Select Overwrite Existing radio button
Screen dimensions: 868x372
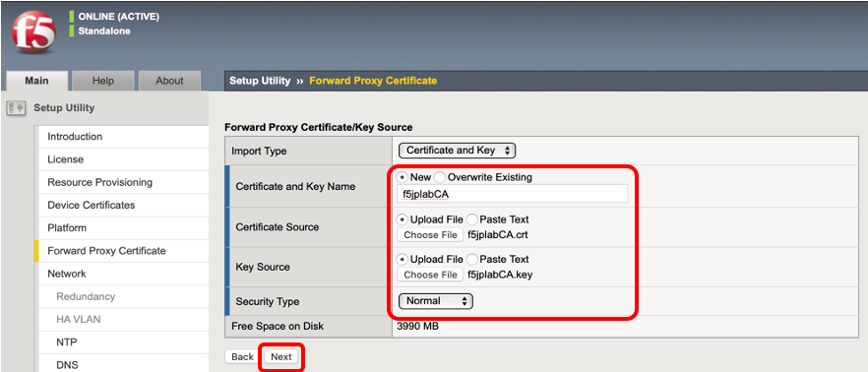440,178
